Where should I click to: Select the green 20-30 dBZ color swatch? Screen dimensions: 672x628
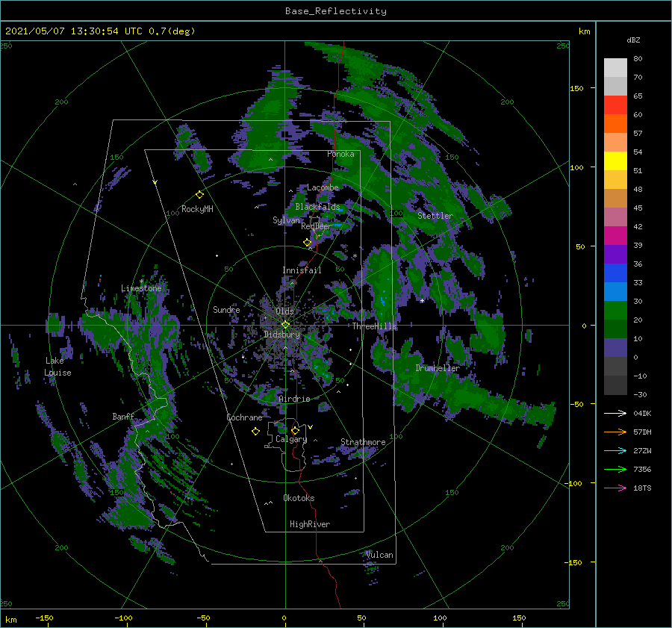[615, 311]
